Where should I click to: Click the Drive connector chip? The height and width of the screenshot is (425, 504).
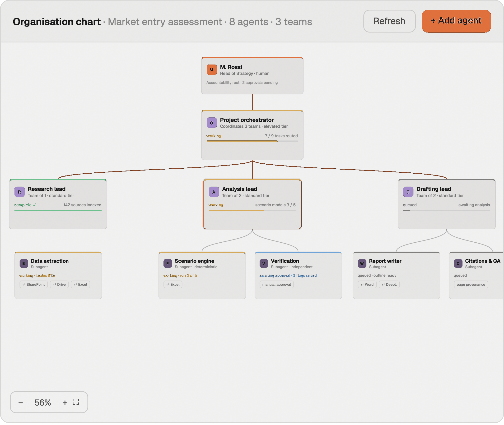[x=59, y=285]
